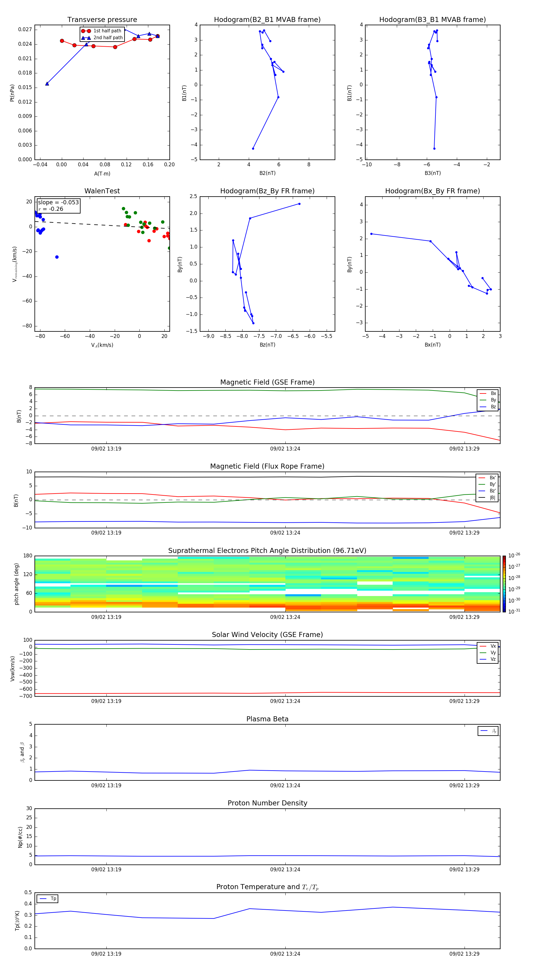This screenshot has height=980, width=535.
Task: Click the "Magnetic Field (GSE Frame)" title
Action: (x=267, y=382)
